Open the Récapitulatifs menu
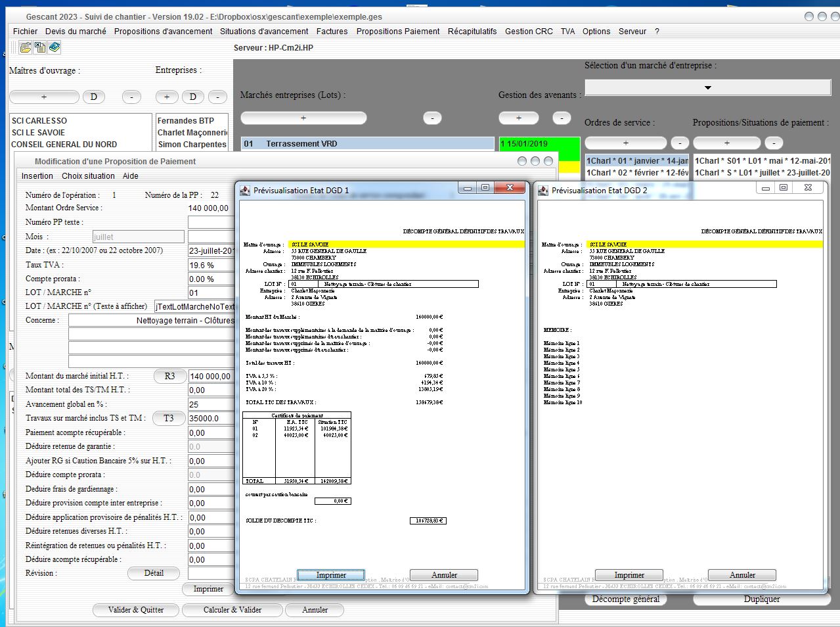 [472, 31]
